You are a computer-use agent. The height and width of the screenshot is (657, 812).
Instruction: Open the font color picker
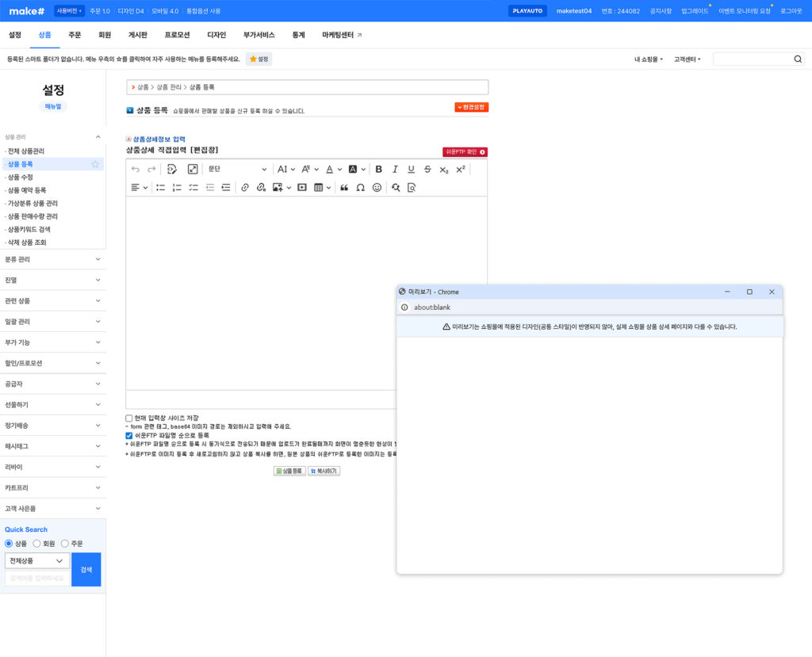click(332, 169)
